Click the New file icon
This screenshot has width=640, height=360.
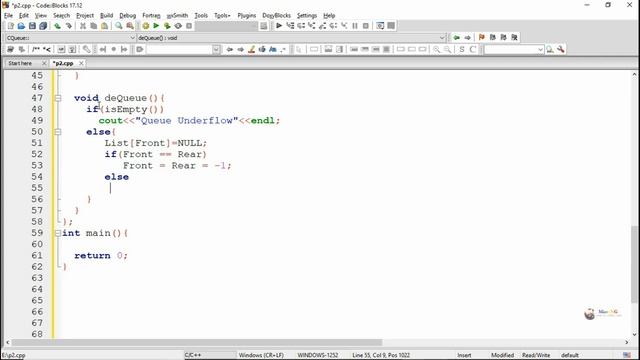pos(11,26)
